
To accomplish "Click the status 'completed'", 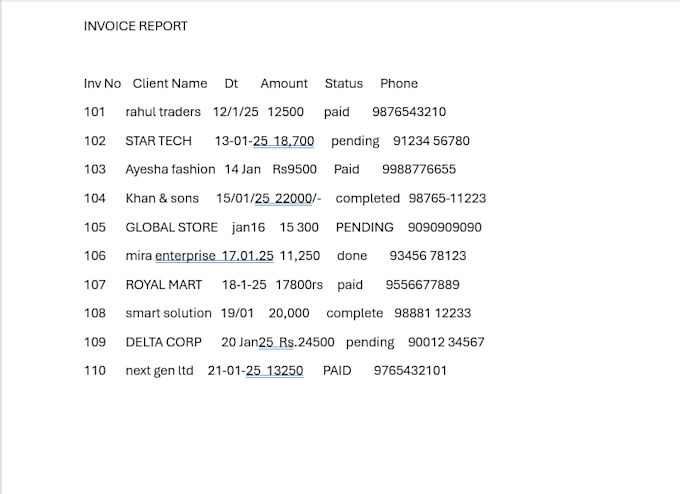I will tap(368, 198).
